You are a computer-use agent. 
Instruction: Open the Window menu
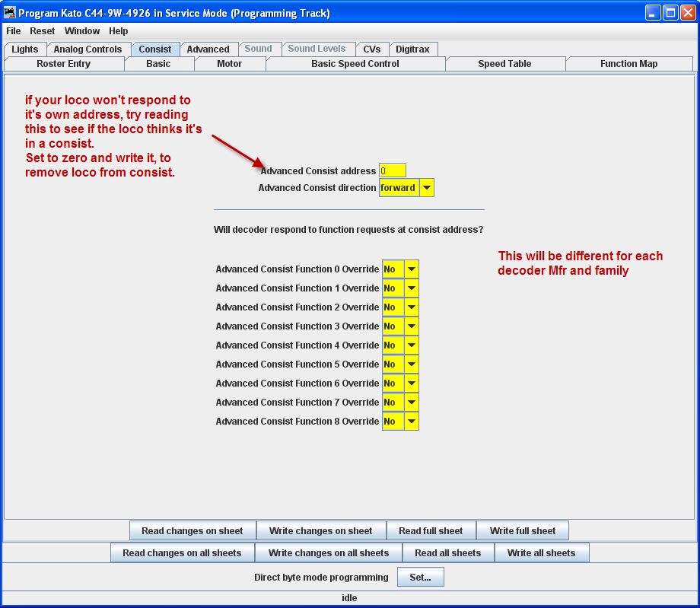pos(82,31)
